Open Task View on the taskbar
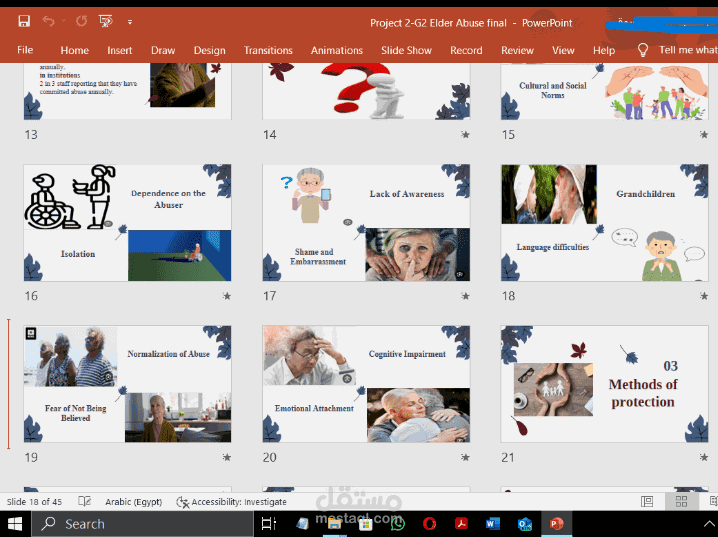Screen dimensions: 718x537 [x=268, y=524]
